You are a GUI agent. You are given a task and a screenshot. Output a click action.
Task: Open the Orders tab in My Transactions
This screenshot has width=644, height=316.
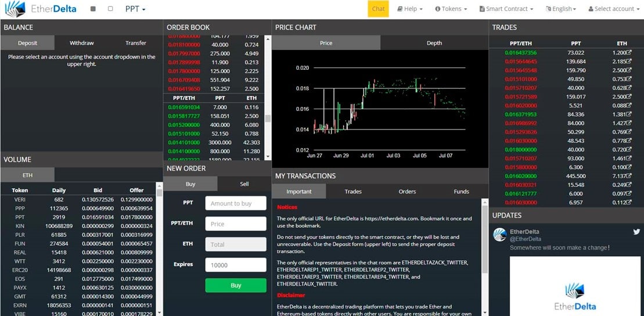[x=408, y=191]
